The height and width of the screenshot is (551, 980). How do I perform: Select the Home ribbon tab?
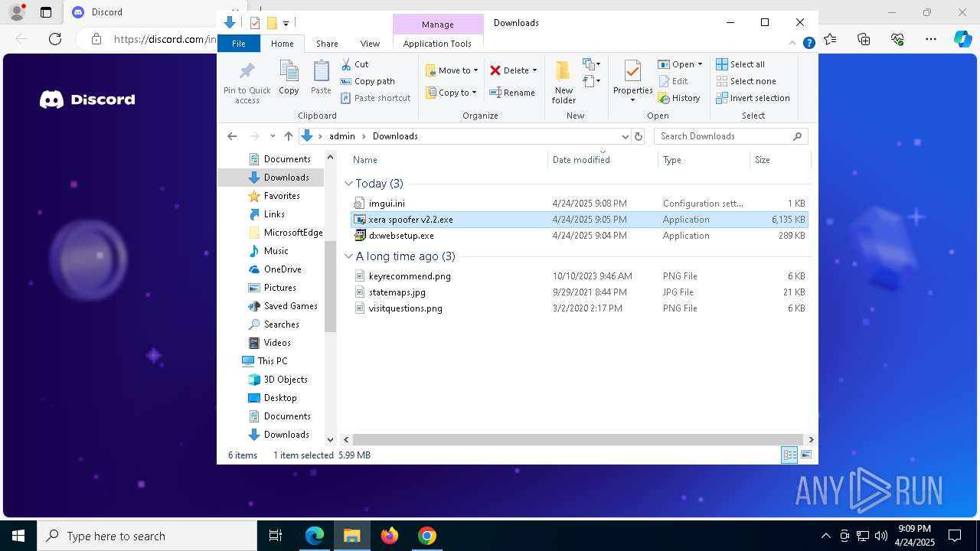(282, 44)
